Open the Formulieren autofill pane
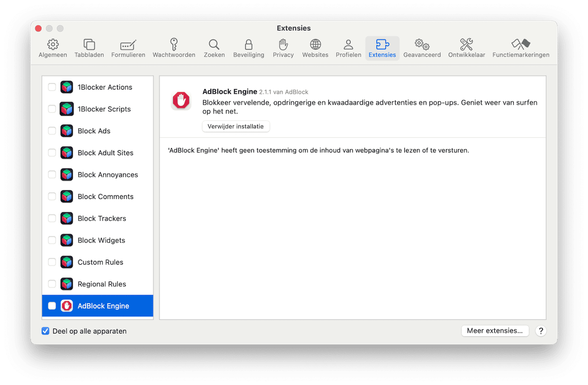The image size is (588, 385). point(128,48)
